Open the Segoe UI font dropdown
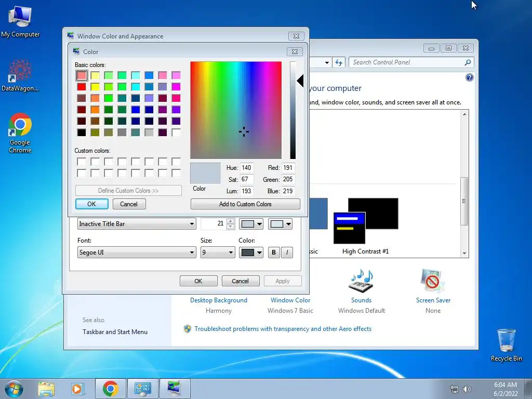This screenshot has height=399, width=532. pos(137,252)
